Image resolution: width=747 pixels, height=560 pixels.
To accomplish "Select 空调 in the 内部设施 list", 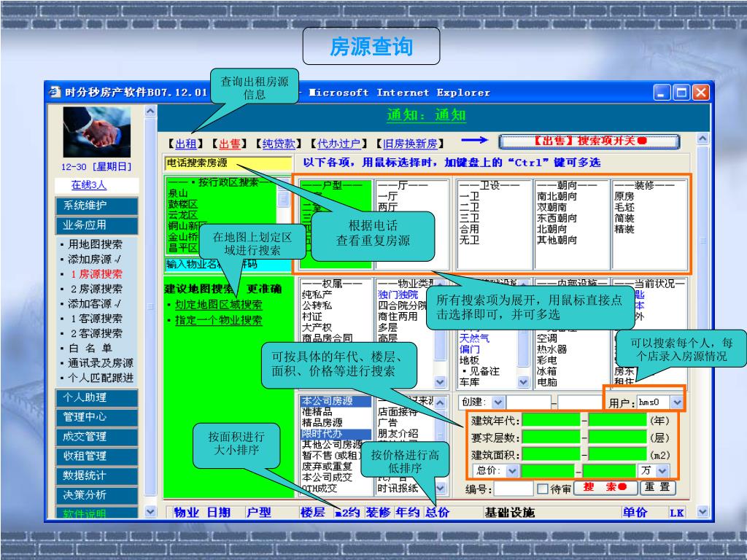I will pyautogui.click(x=547, y=338).
